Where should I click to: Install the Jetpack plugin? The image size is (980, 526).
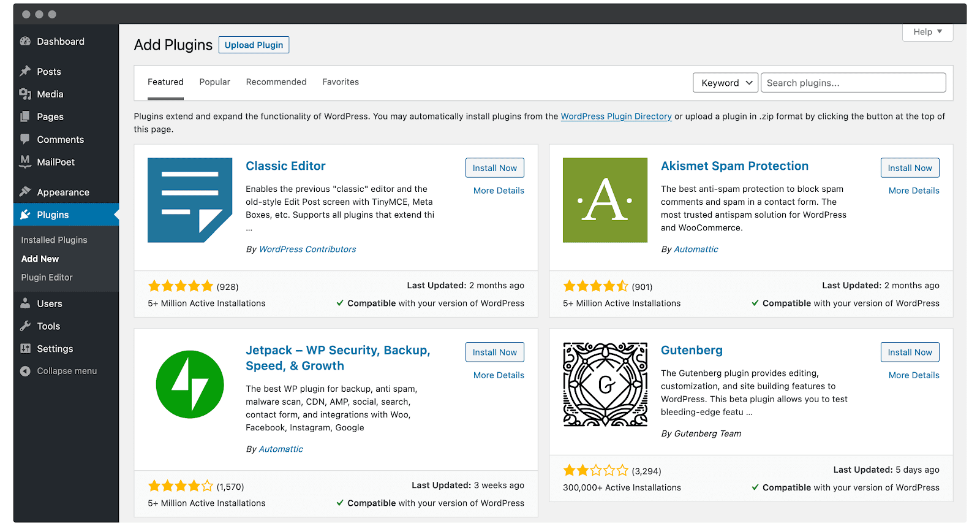(x=494, y=352)
